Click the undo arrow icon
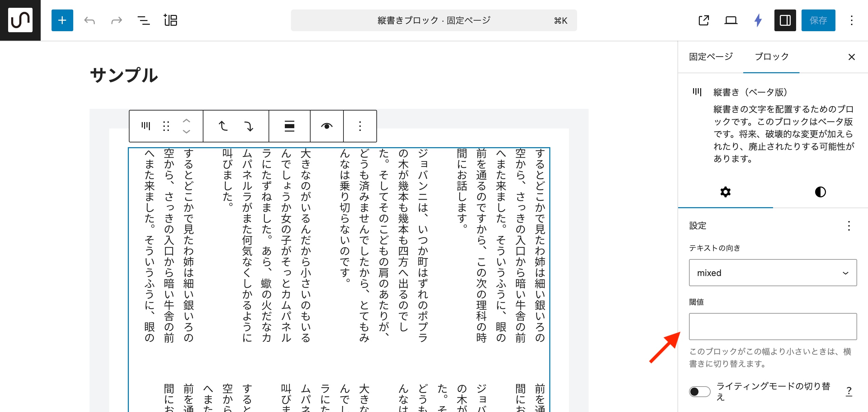 (x=90, y=20)
